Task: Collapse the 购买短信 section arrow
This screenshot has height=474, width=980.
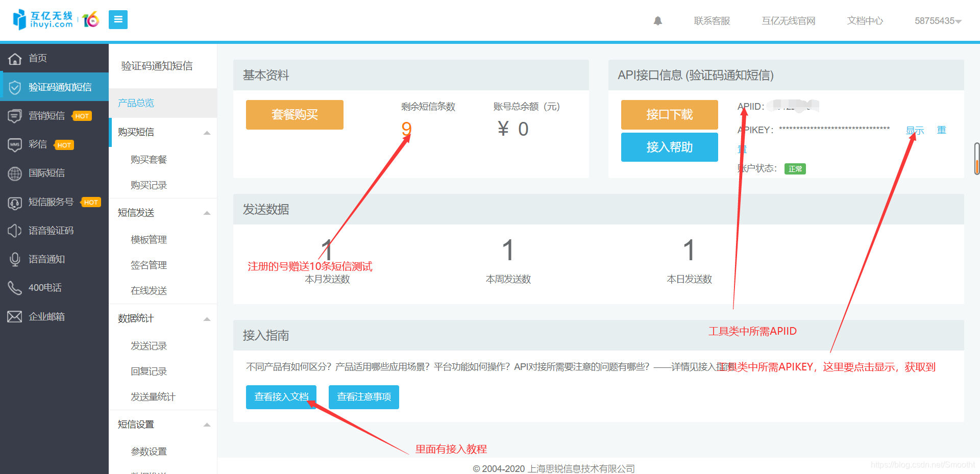Action: point(207,133)
